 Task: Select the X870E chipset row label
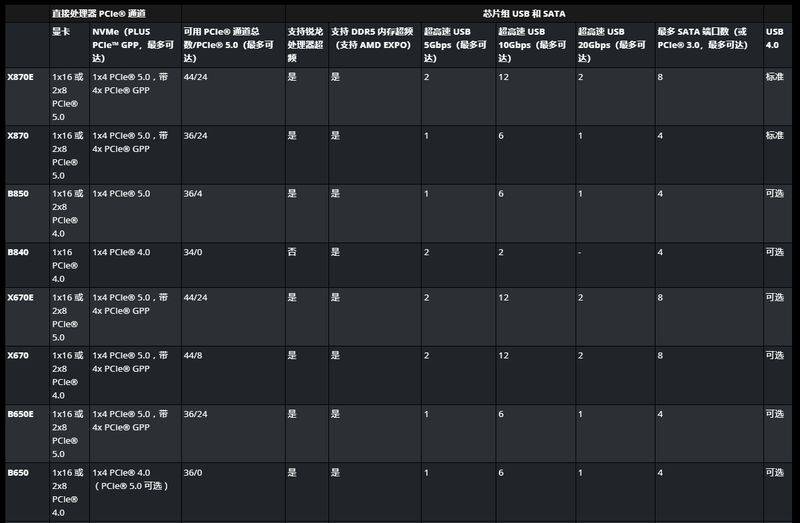click(20, 77)
